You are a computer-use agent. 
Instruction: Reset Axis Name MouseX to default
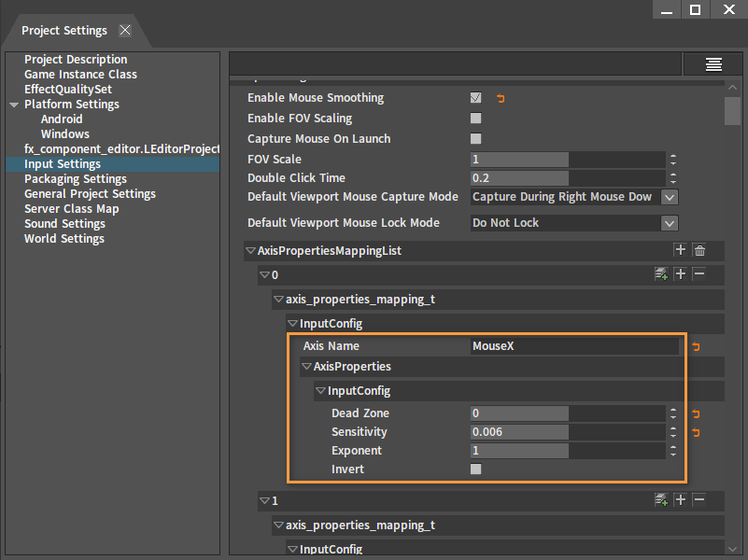(x=694, y=347)
